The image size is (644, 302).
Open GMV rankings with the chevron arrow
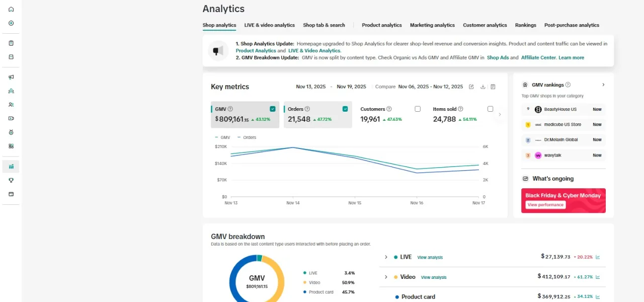click(x=603, y=85)
